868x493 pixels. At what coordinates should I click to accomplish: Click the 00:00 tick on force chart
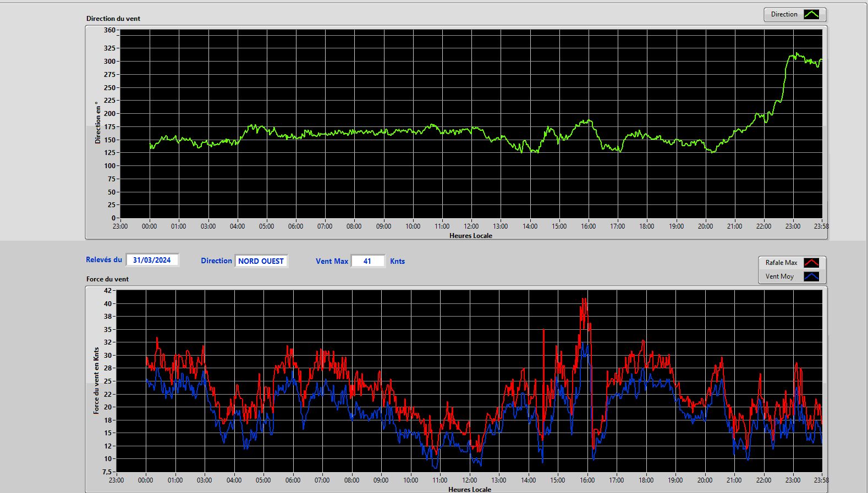tap(145, 480)
